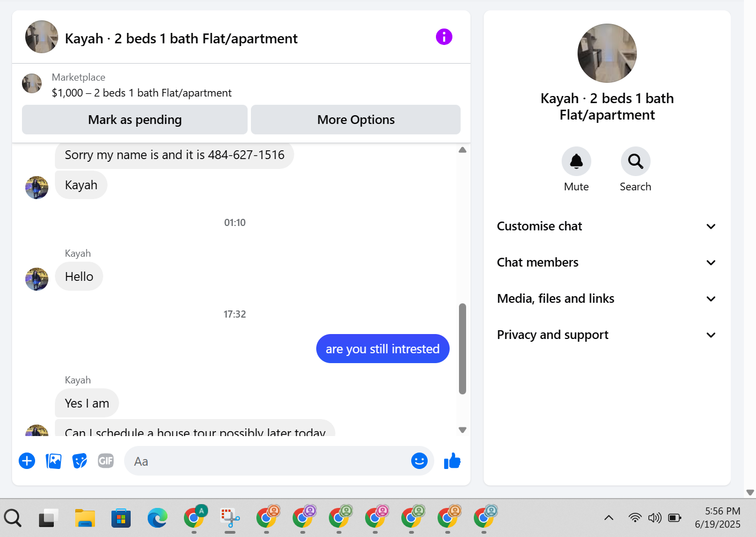The width and height of the screenshot is (756, 537).
Task: Expand the Chat members section
Action: pos(607,262)
